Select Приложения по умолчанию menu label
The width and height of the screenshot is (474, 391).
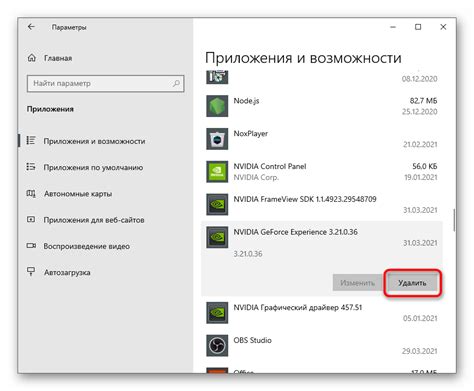point(93,168)
